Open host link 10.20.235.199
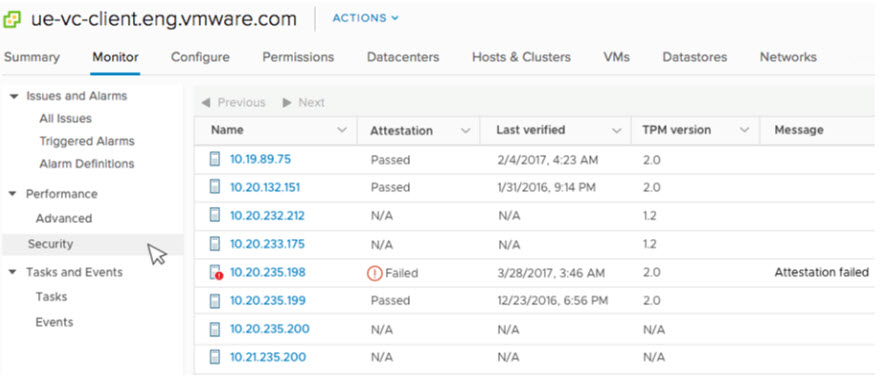Screen dimensions: 882x391 (x=268, y=300)
